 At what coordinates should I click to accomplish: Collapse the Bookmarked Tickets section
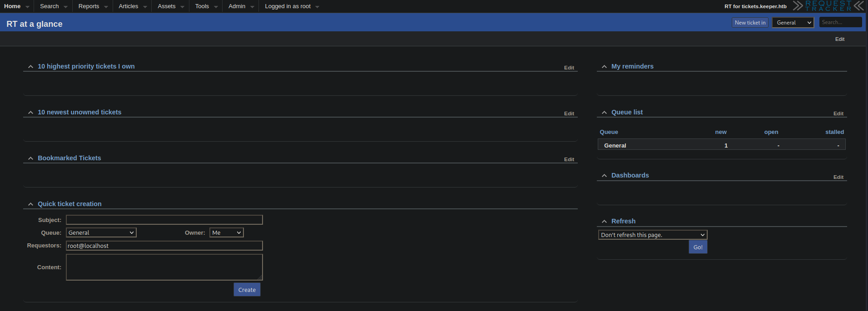coord(30,158)
